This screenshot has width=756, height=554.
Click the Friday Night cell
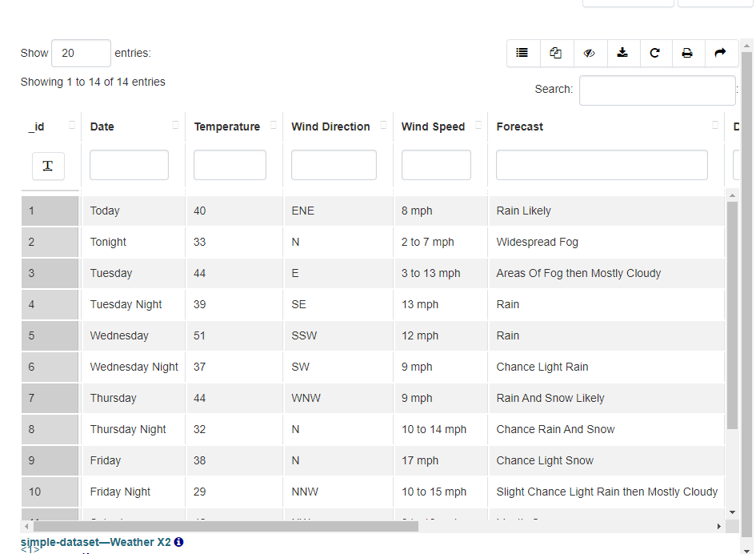point(134,492)
